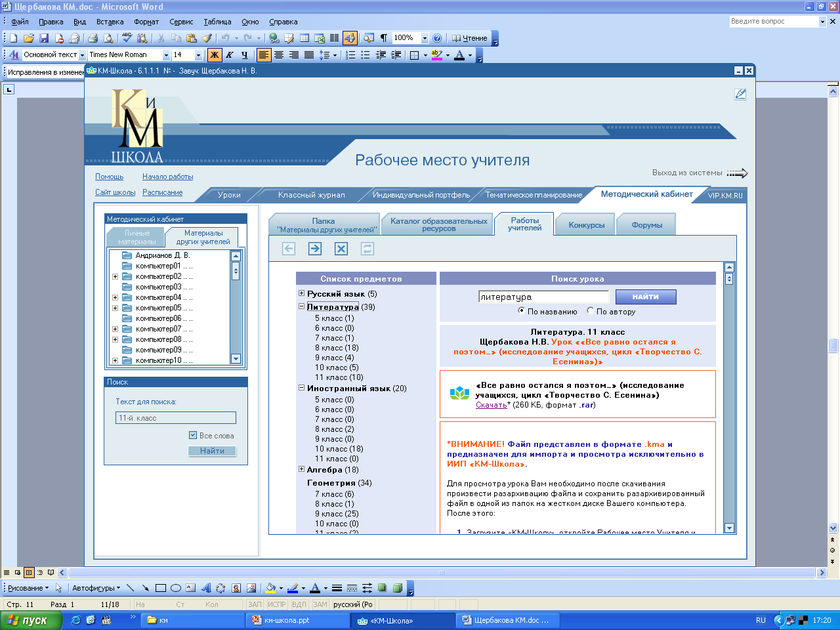Toggle show paragraph marks (¶)
This screenshot has height=630, width=840.
pyautogui.click(x=384, y=38)
